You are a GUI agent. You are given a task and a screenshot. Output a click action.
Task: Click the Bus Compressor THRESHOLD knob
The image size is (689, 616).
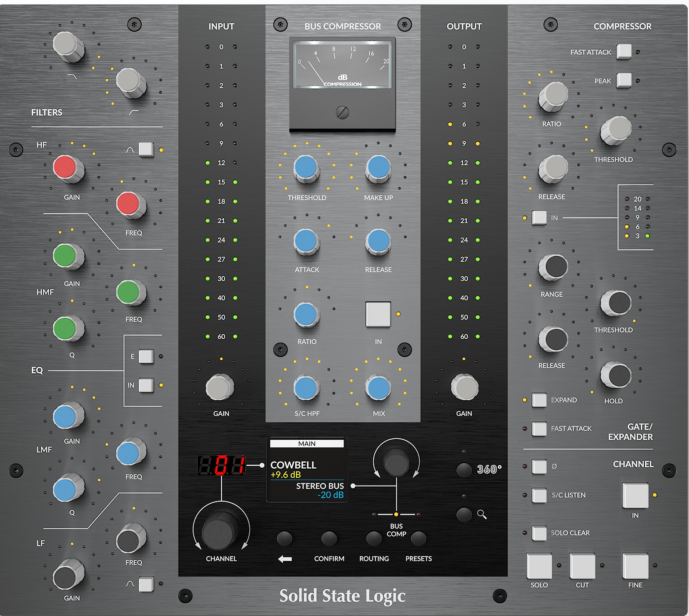coord(306,168)
